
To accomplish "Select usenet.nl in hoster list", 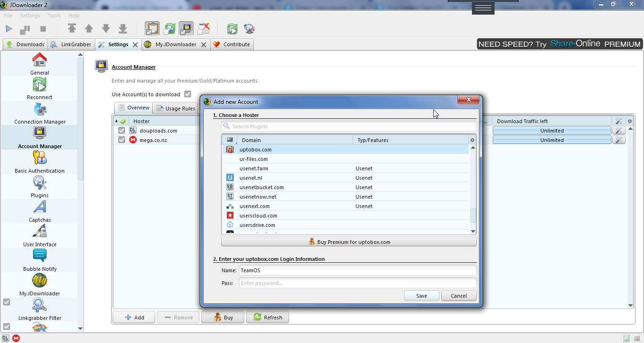I will tap(346, 178).
